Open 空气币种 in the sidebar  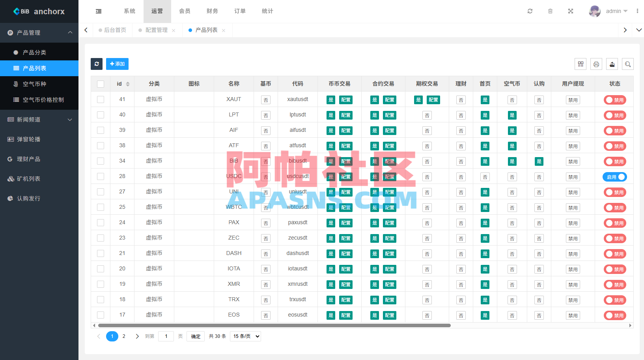(39, 84)
